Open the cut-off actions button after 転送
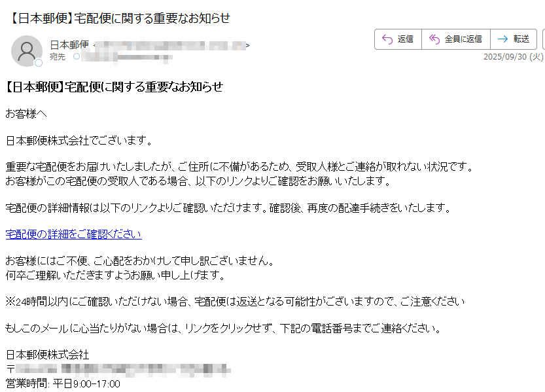Screen dimensions: 545x392 click(x=544, y=39)
